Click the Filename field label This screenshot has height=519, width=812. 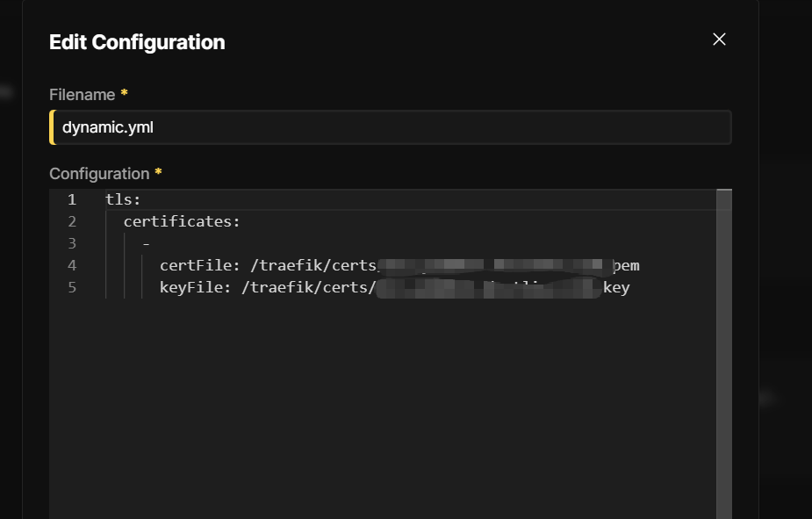point(82,94)
